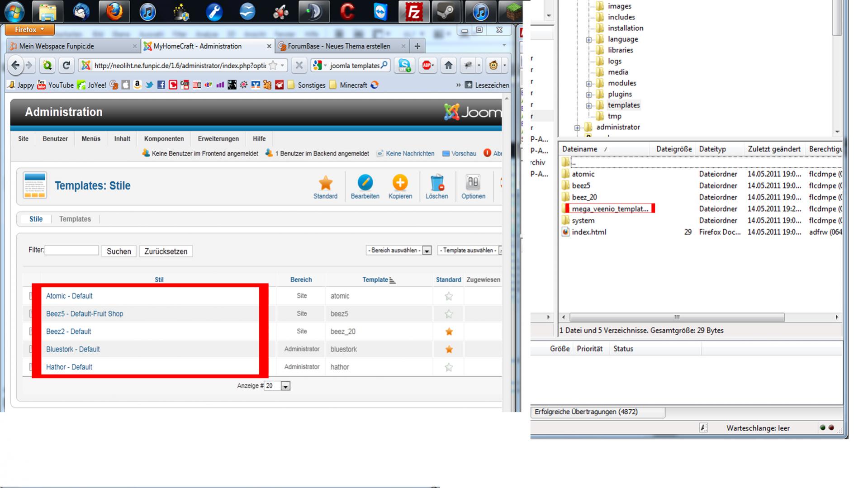Viewport: 868px width, 488px height.
Task: Open the Erweiterungen menu
Action: point(218,139)
